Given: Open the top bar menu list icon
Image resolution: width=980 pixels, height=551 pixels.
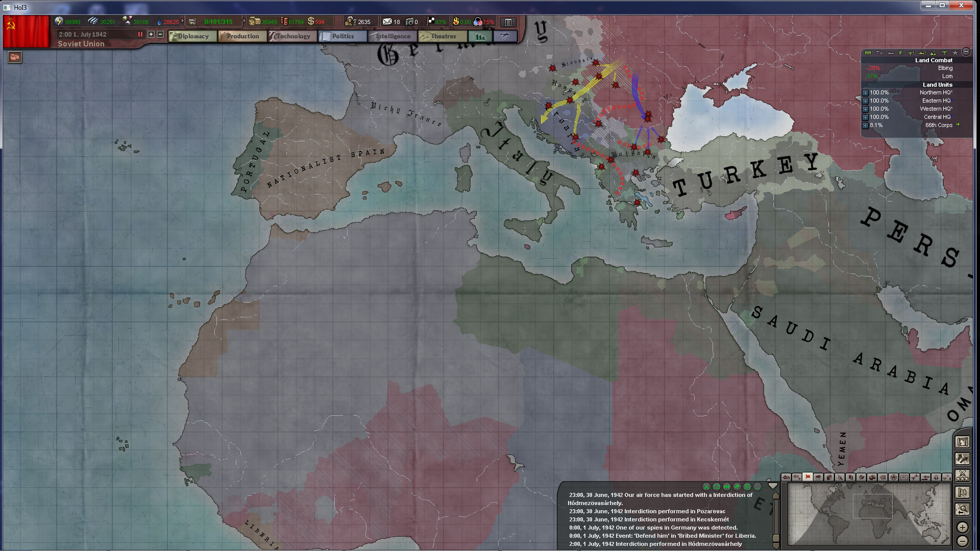Looking at the screenshot, I should point(508,22).
